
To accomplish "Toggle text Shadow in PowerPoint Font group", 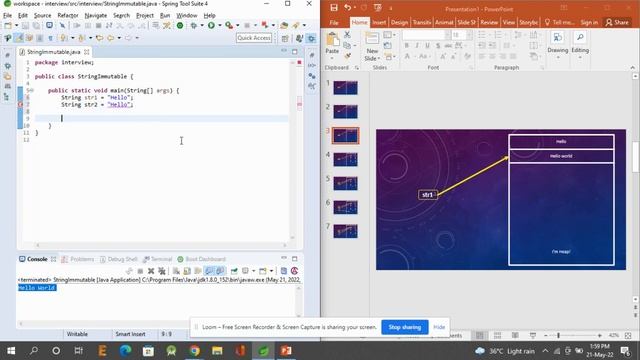I will [x=438, y=46].
